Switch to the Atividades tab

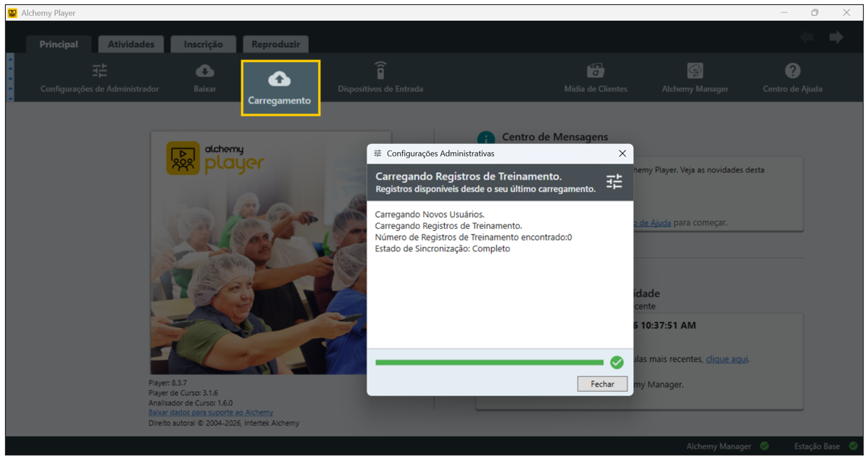131,44
